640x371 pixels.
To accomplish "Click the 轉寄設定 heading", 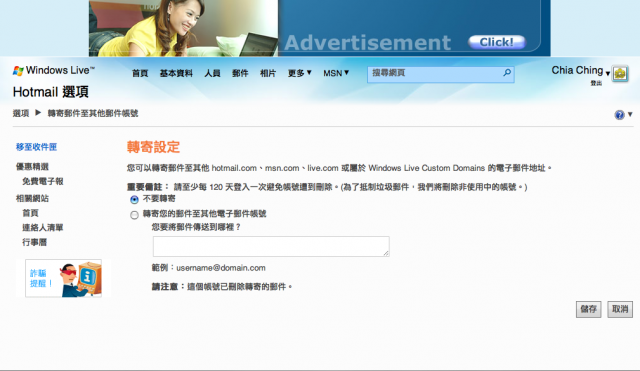I will click(x=153, y=147).
